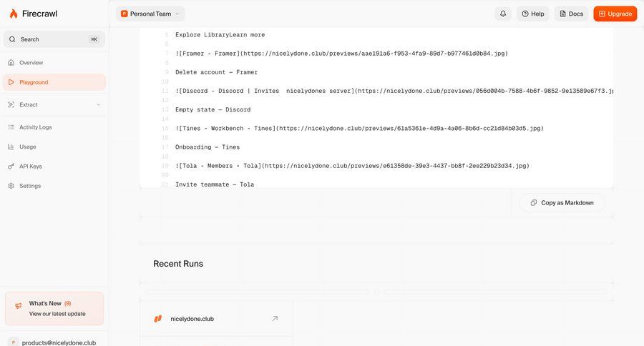644x346 pixels.
Task: Click the nicelydone.club arrow icon
Action: pyautogui.click(x=275, y=319)
